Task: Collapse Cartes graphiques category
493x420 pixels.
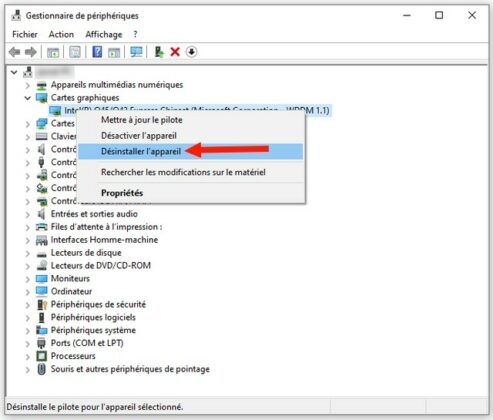Action: point(28,98)
